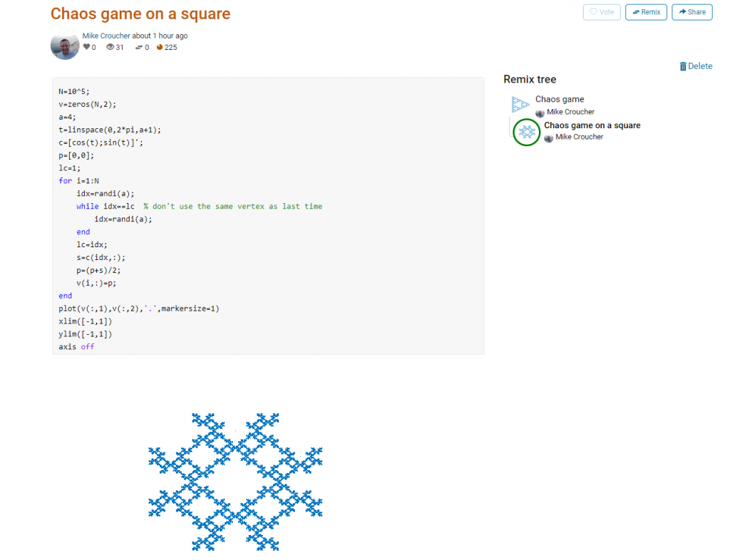Open Mike Croucher's large profile avatar
The height and width of the screenshot is (560, 730).
click(65, 45)
